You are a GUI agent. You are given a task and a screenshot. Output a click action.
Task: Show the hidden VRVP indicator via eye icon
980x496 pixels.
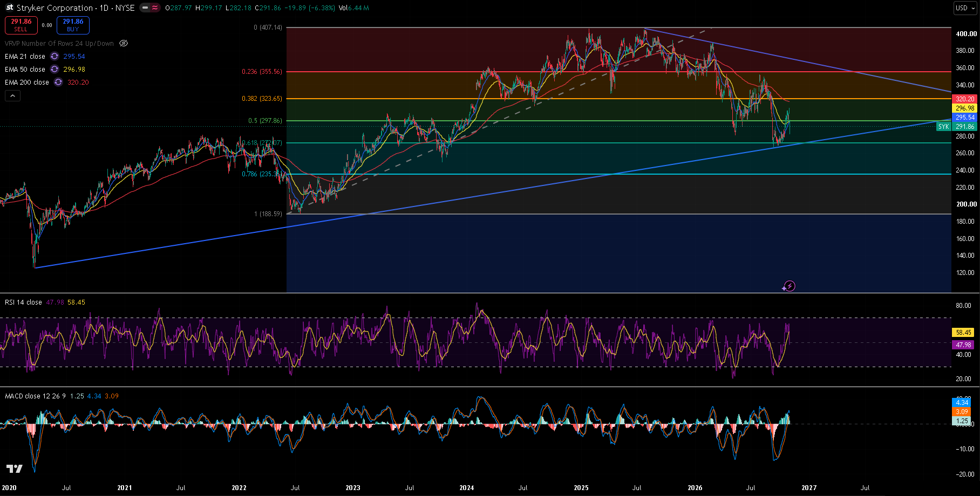point(124,43)
